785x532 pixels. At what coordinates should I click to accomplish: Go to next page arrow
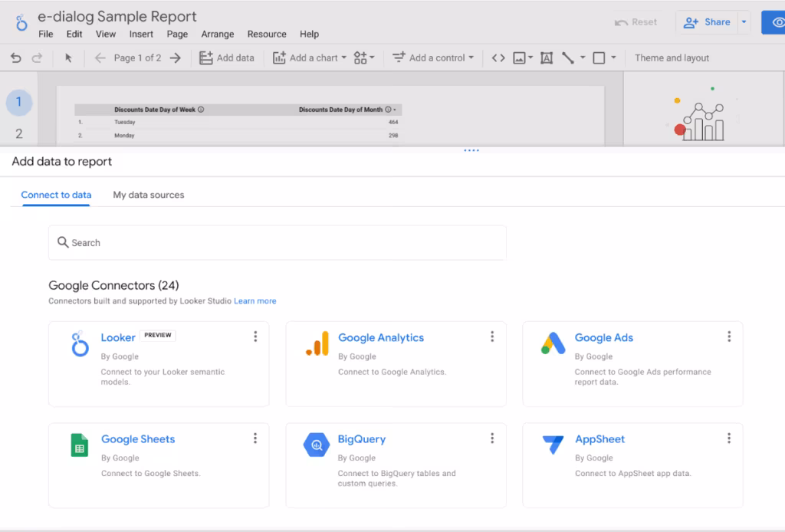coord(176,57)
